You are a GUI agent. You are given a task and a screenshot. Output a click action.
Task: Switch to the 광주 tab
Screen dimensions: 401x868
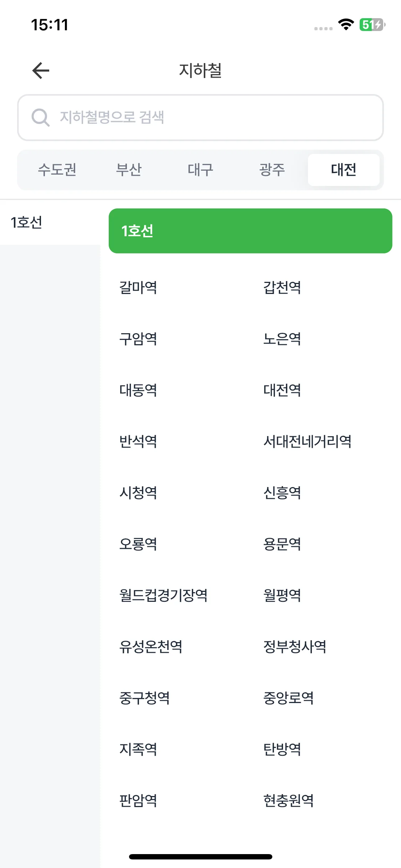coord(272,170)
